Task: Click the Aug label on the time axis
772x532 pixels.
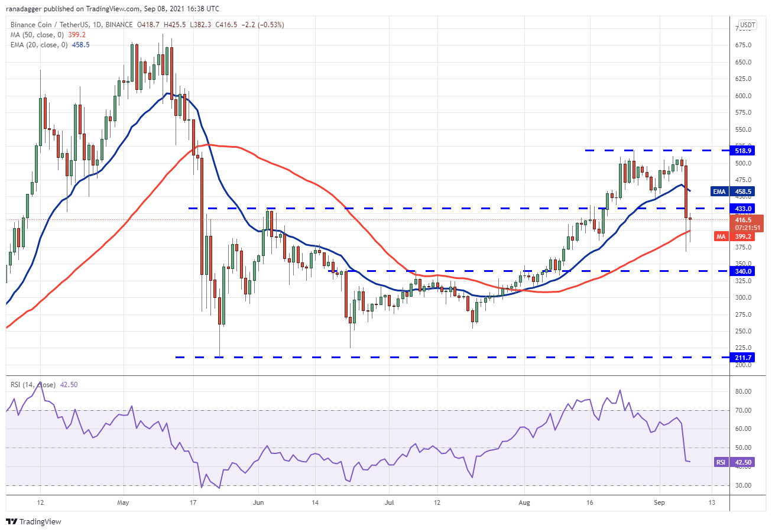Action: 524,502
